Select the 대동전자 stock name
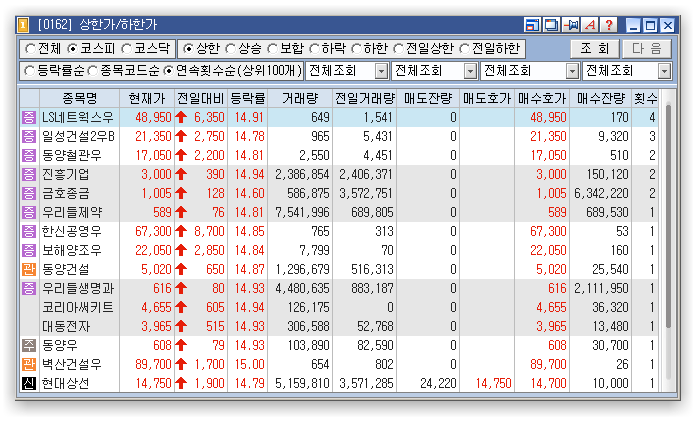 [66, 326]
